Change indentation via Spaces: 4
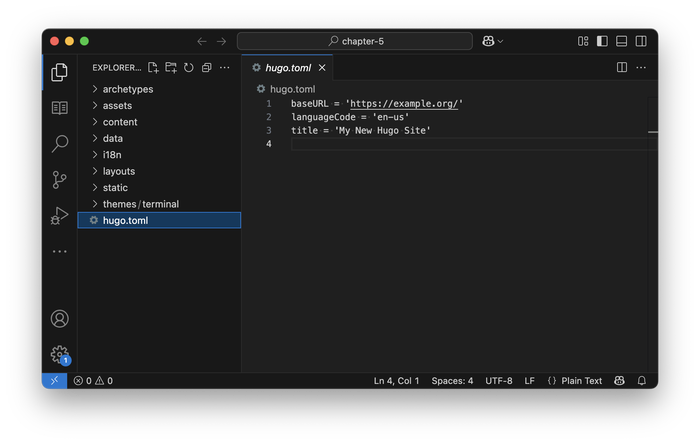The width and height of the screenshot is (700, 444). (452, 381)
